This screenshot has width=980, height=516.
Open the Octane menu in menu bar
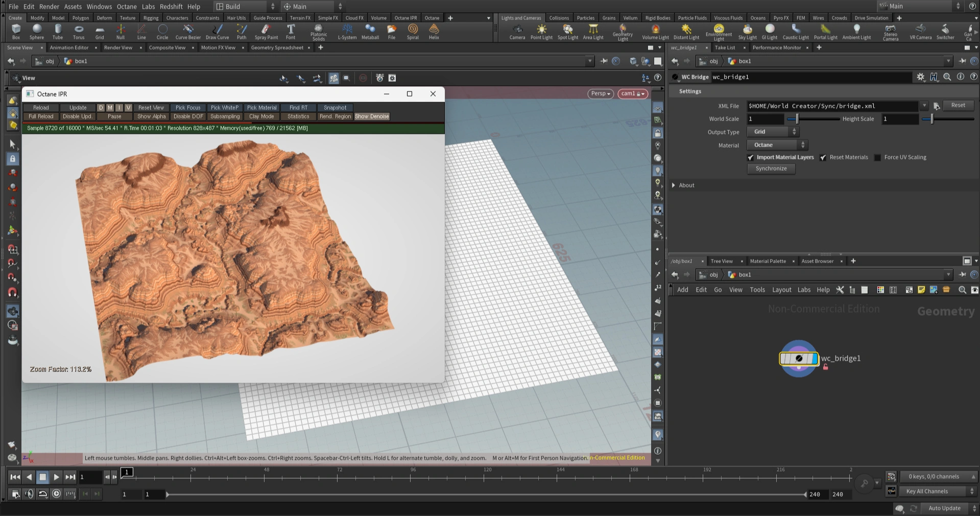click(127, 7)
